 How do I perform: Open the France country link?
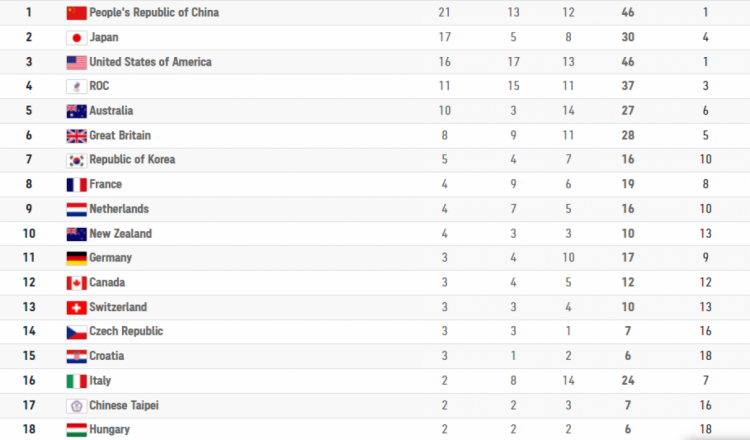(106, 184)
